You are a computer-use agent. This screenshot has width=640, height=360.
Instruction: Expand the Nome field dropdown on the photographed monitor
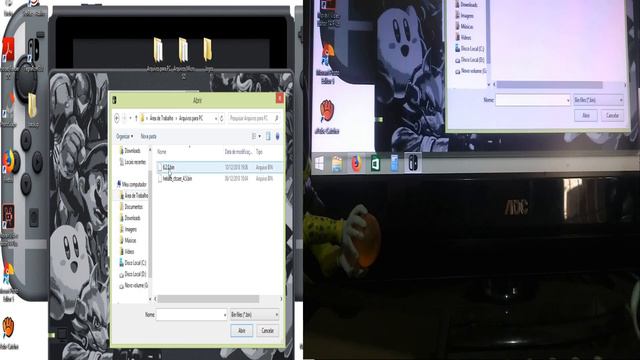pos(567,100)
